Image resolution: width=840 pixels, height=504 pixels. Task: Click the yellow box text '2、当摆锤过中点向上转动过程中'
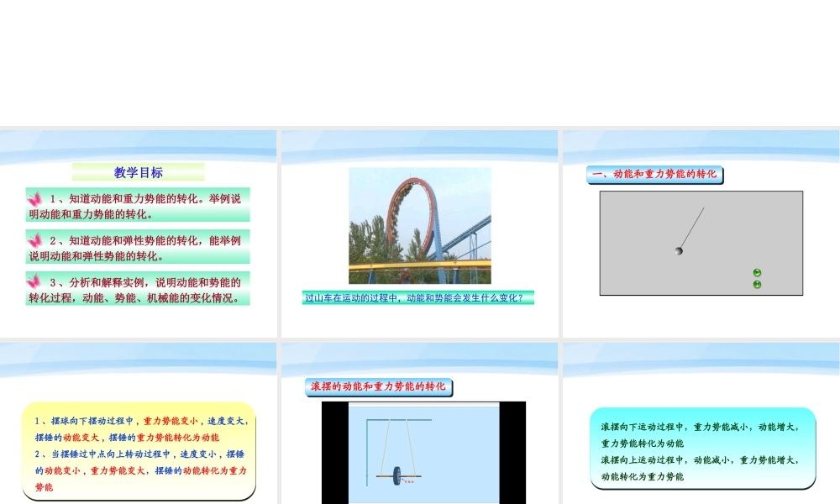point(102,454)
